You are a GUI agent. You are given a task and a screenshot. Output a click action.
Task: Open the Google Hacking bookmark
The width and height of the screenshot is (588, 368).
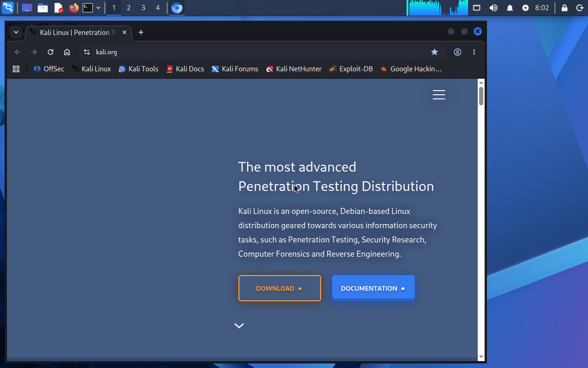411,69
